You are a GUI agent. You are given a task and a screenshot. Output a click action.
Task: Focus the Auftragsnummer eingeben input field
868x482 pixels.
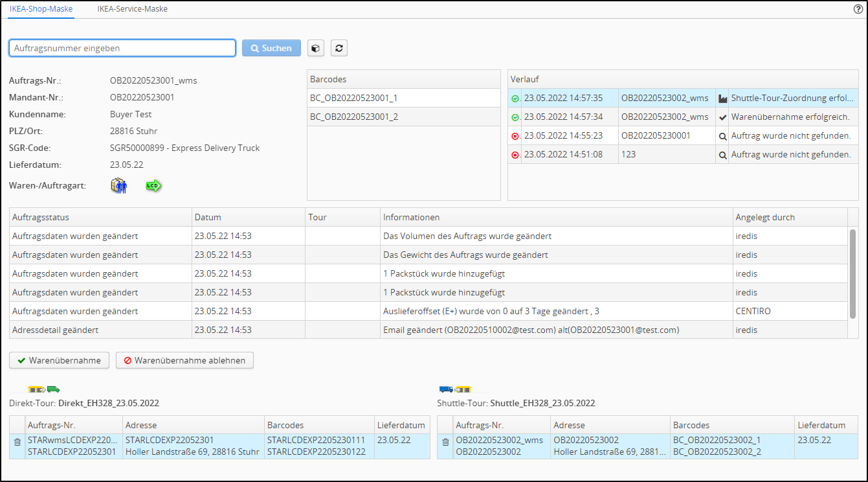pyautogui.click(x=122, y=48)
